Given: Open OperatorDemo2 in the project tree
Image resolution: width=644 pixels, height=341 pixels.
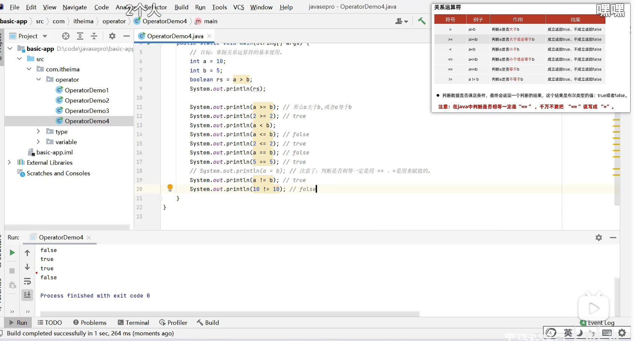Looking at the screenshot, I should (x=87, y=100).
